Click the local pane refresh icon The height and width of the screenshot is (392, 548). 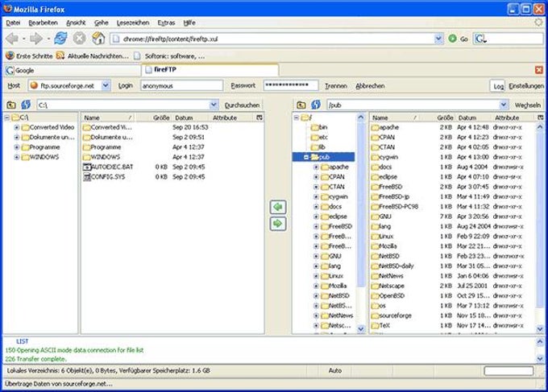point(26,105)
